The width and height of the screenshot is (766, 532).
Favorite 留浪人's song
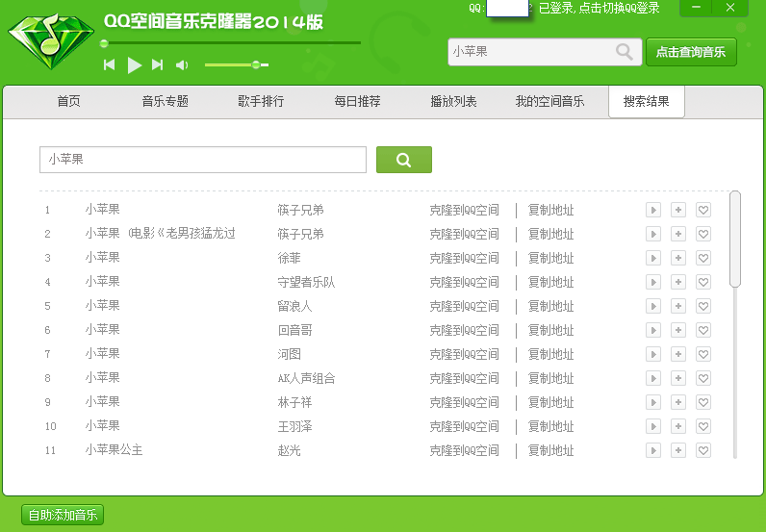703,306
